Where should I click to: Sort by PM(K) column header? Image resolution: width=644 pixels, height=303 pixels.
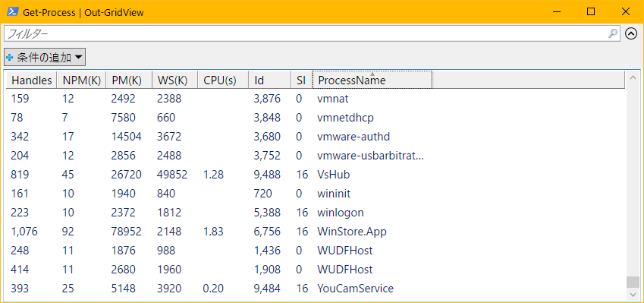[x=129, y=80]
